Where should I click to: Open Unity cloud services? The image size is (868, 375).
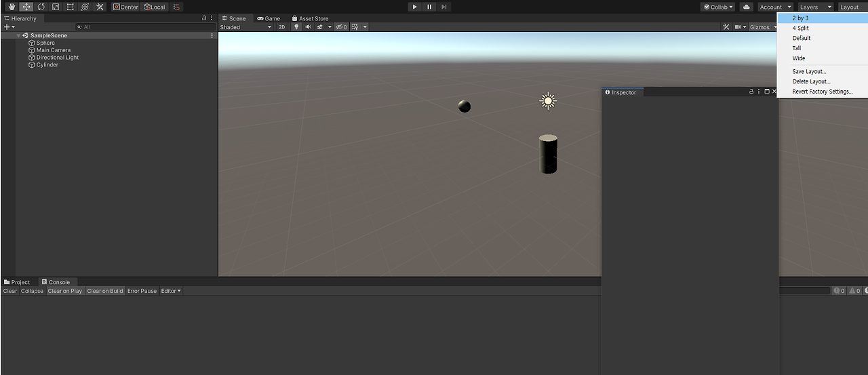(x=747, y=7)
